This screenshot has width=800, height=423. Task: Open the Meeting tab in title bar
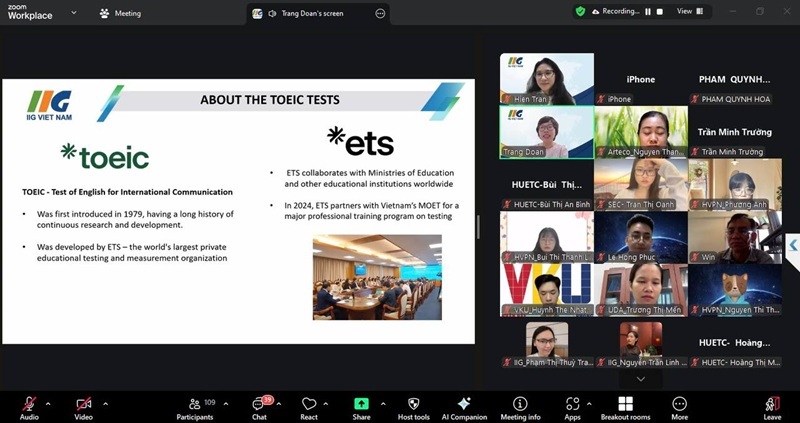coord(121,14)
